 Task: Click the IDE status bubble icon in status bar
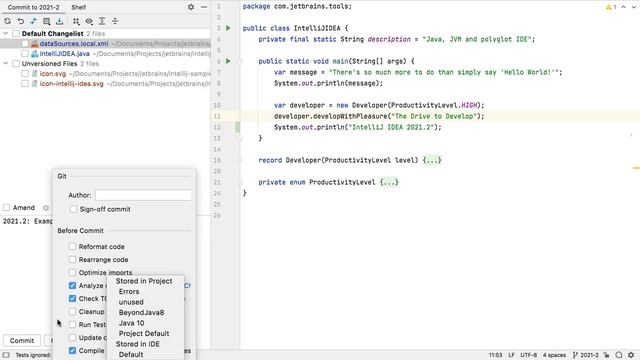(619, 355)
